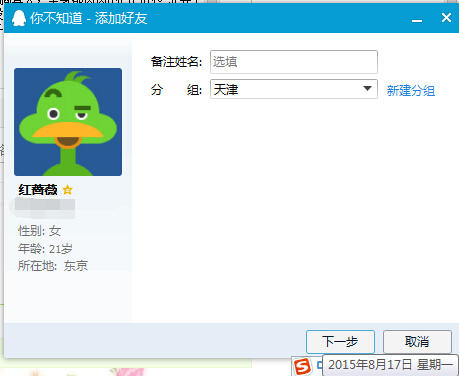Viewport: 459px width, 376px height.
Task: Close the 添加好友 dialog
Action: (446, 18)
